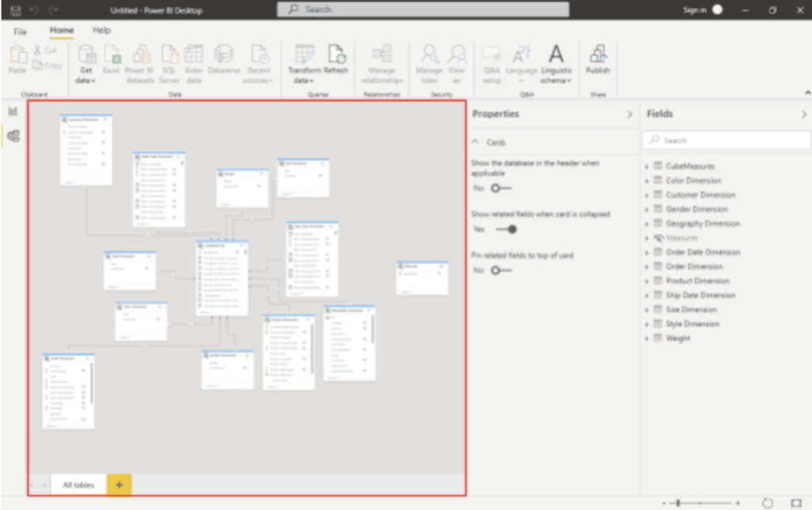812x510 pixels.
Task: Open the Linguistic schema menu
Action: coord(556,64)
